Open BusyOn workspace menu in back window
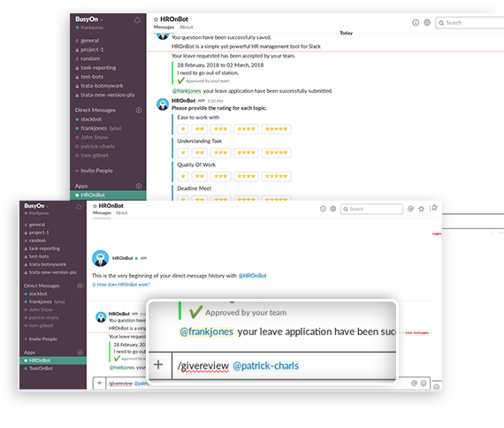The width and height of the screenshot is (504, 428). (x=89, y=19)
